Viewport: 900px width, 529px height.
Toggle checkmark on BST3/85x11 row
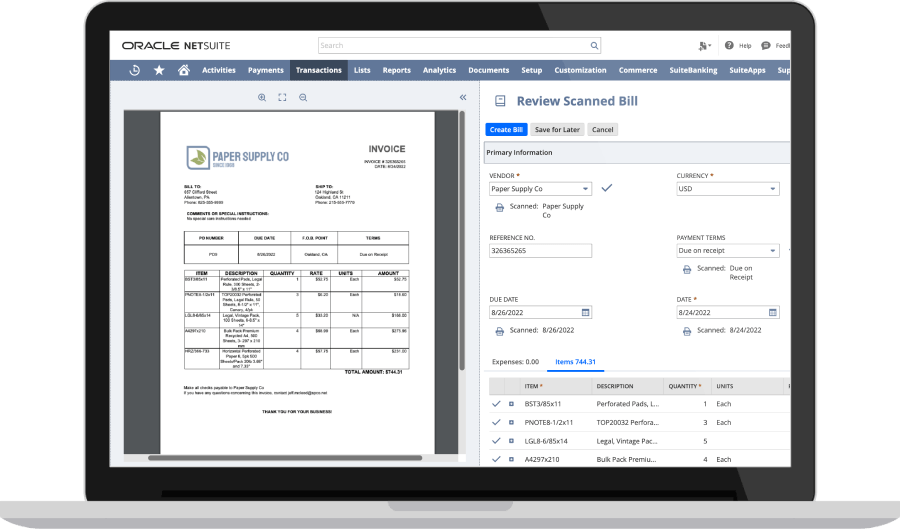[x=496, y=404]
